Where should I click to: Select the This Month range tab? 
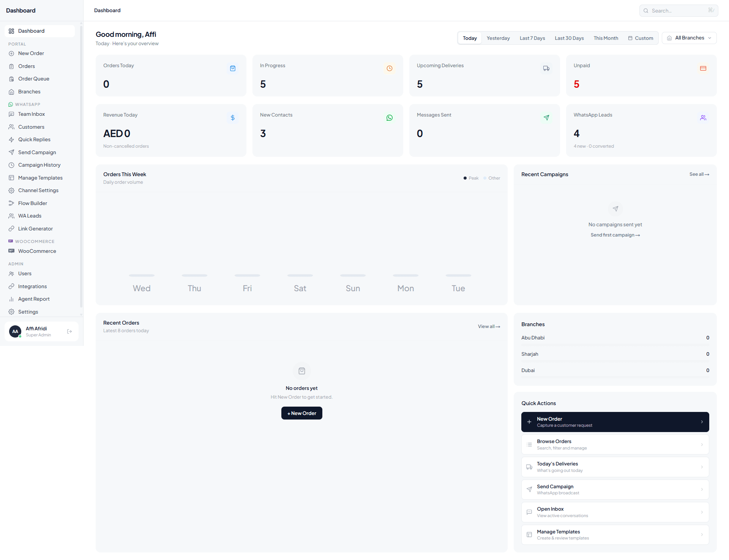coord(606,38)
